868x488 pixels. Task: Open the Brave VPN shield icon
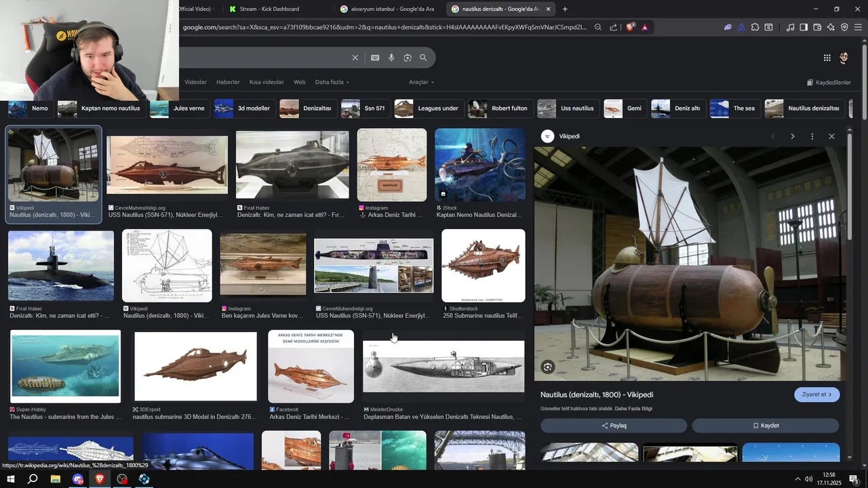[844, 27]
